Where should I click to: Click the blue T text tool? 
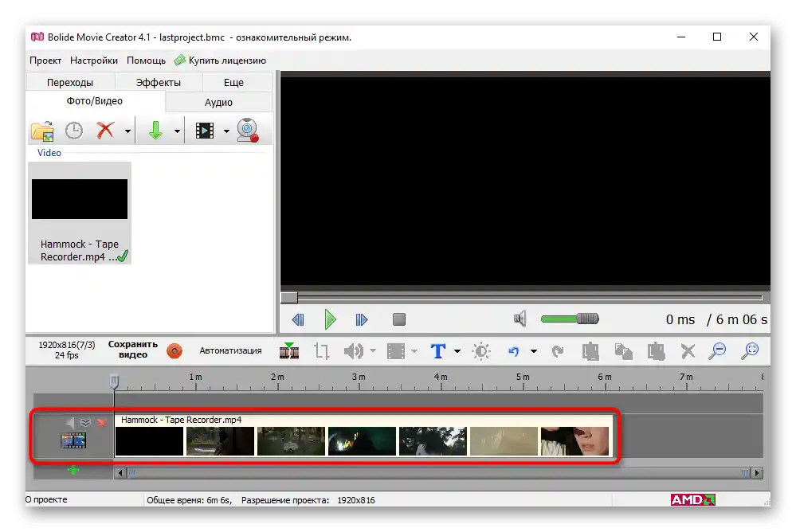(438, 350)
